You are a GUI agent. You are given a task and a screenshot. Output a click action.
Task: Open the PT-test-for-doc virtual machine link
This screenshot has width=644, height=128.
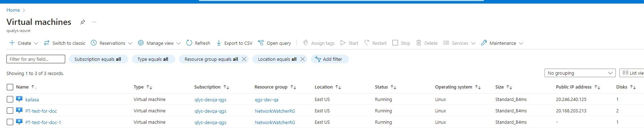click(x=41, y=111)
